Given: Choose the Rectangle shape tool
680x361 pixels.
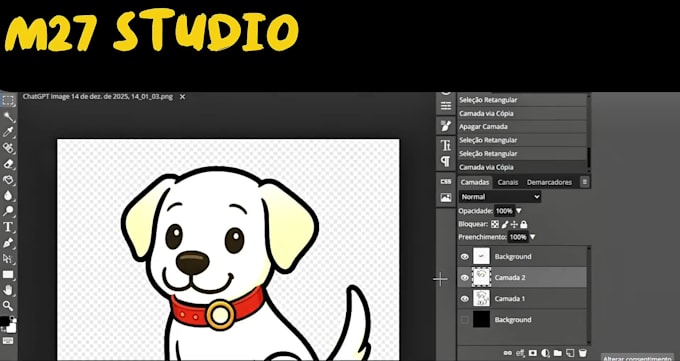Looking at the screenshot, I should point(8,274).
